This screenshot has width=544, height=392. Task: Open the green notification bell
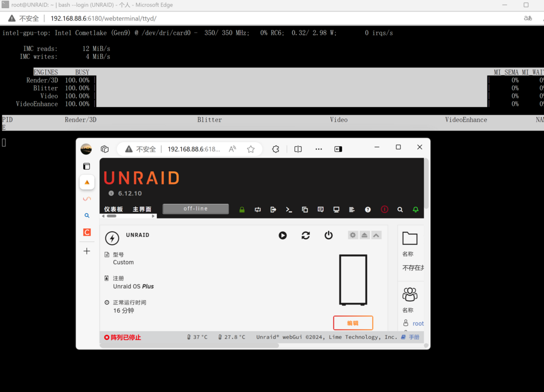coord(415,209)
